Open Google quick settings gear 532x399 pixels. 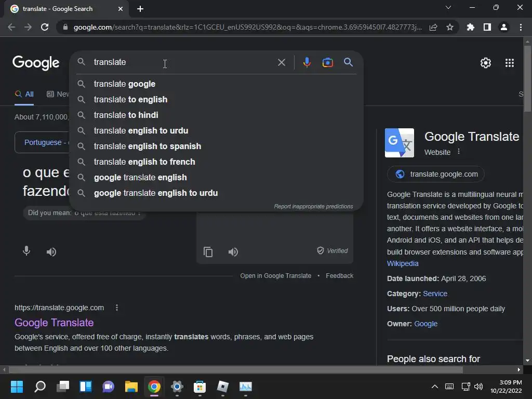(x=486, y=63)
